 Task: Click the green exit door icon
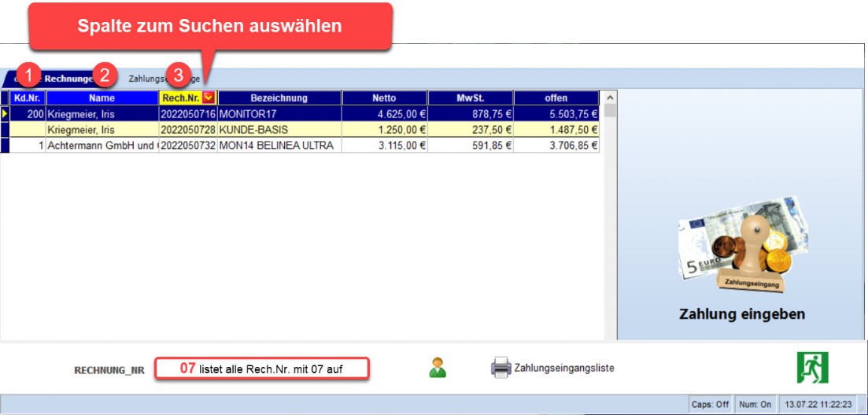point(812,368)
